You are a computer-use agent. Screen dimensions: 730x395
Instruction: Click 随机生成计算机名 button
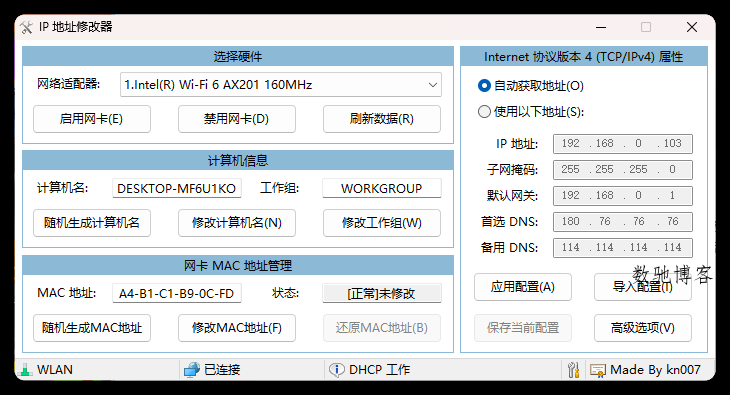coord(92,223)
